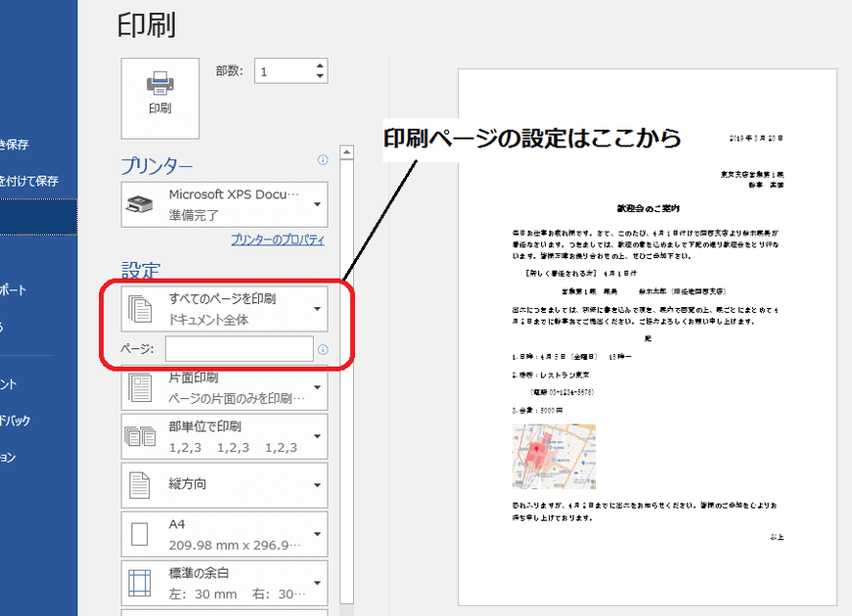Viewport: 852px width, 616px height.
Task: Click the 209.98 mm x 296.9 size text
Action: [x=235, y=545]
